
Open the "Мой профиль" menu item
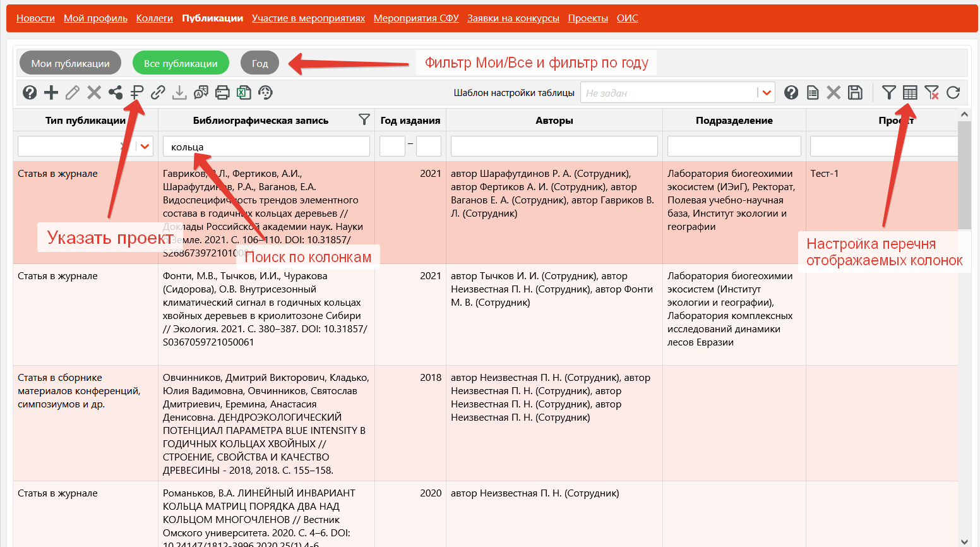[x=95, y=18]
